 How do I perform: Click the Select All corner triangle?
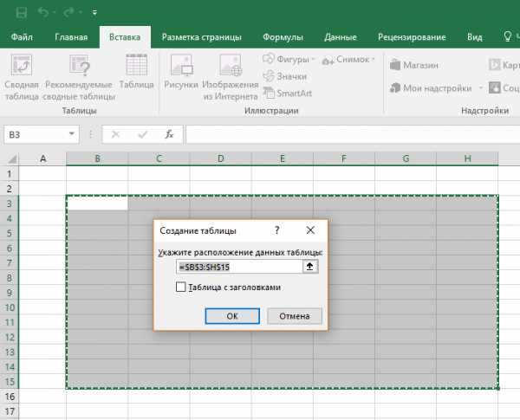[12, 159]
